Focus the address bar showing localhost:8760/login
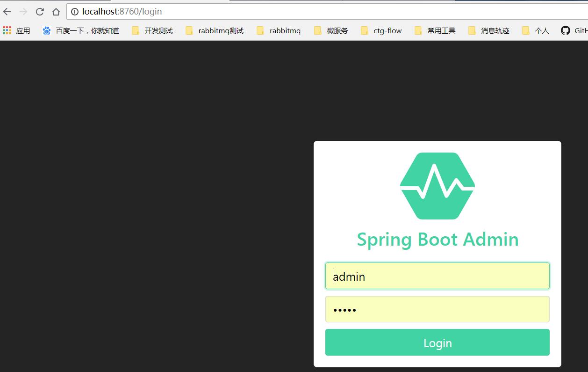Image resolution: width=588 pixels, height=372 pixels. tap(327, 12)
